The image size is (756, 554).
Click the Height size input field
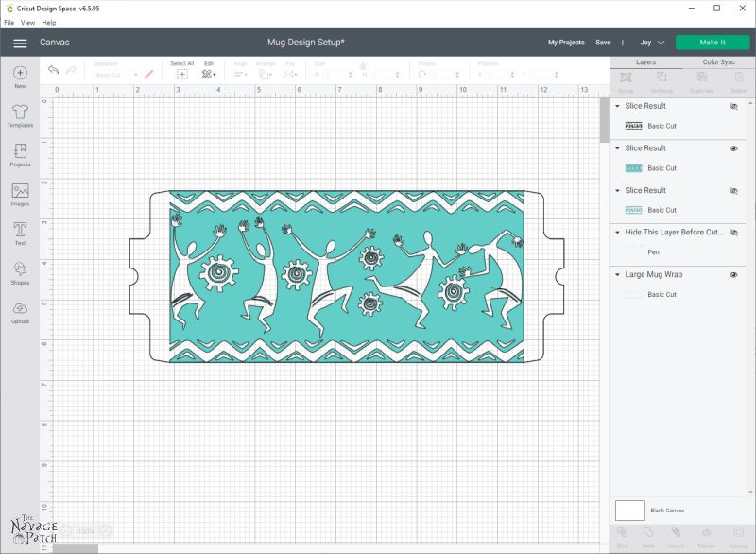coord(384,75)
